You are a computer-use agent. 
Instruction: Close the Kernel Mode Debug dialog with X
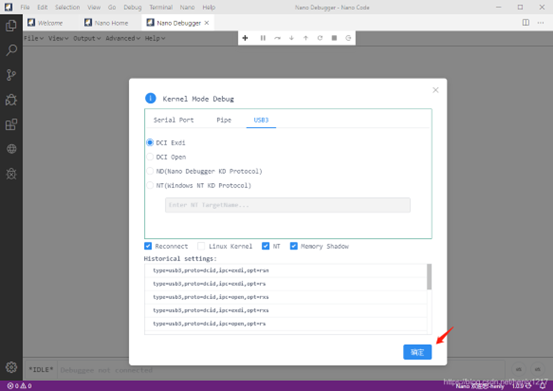[436, 90]
